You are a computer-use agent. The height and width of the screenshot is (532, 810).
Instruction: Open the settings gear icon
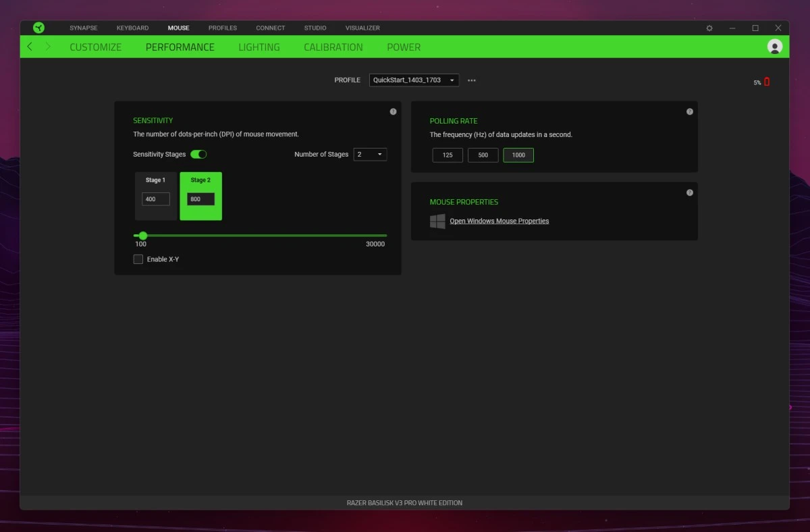(x=709, y=28)
